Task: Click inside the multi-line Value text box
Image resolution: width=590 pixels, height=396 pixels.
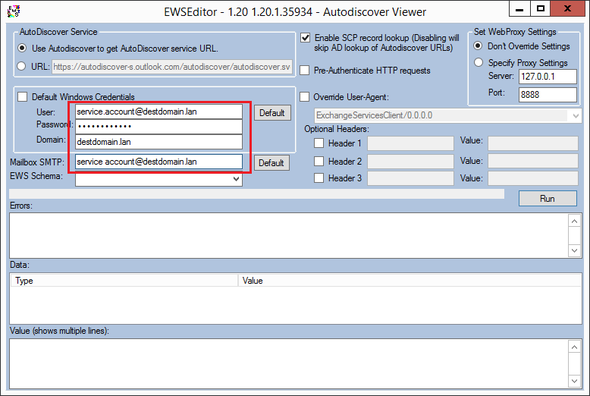Action: coord(289,364)
